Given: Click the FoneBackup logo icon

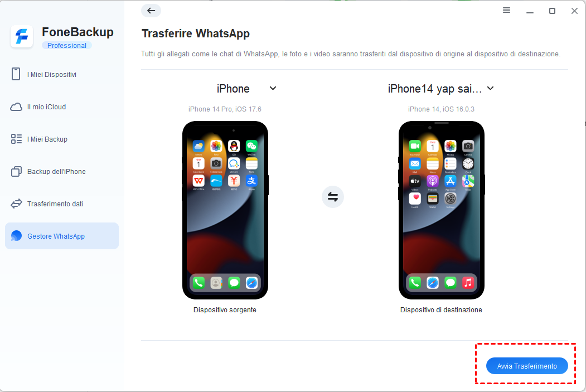Looking at the screenshot, I should pyautogui.click(x=22, y=37).
